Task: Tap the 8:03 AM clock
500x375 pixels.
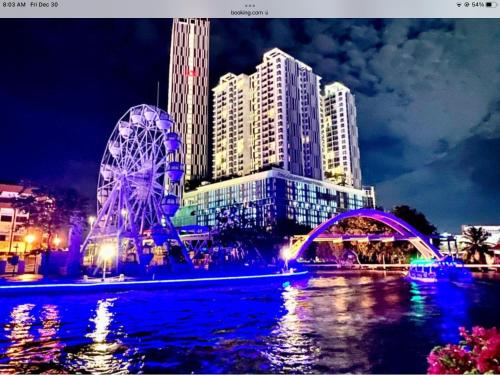Action: click(x=14, y=5)
